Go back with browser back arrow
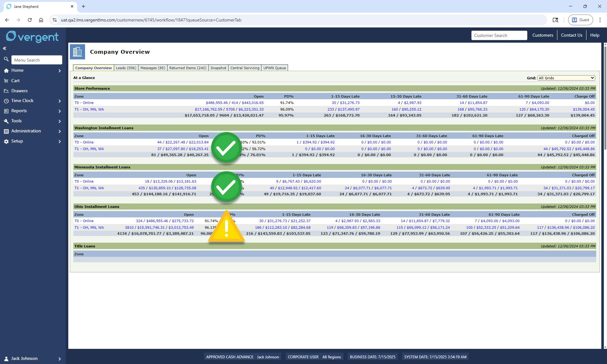 point(7,20)
